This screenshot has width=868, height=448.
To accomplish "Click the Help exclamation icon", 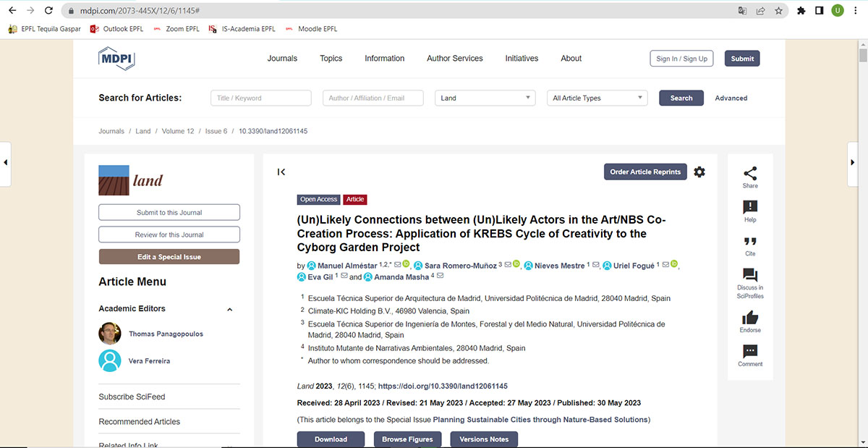I will point(750,208).
